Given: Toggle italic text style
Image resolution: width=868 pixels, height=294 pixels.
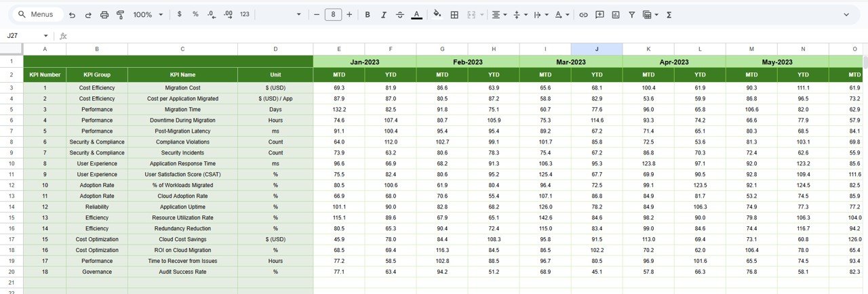Looking at the screenshot, I should point(383,14).
